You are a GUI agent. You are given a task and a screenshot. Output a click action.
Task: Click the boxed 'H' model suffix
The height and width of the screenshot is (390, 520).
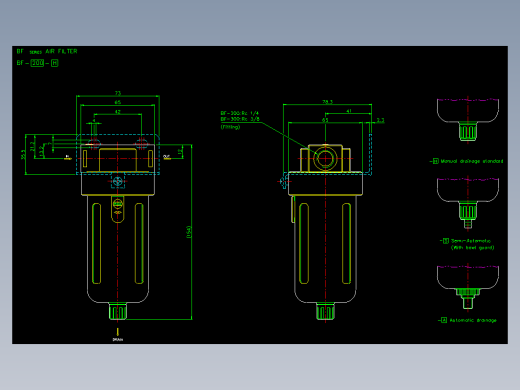[55, 63]
